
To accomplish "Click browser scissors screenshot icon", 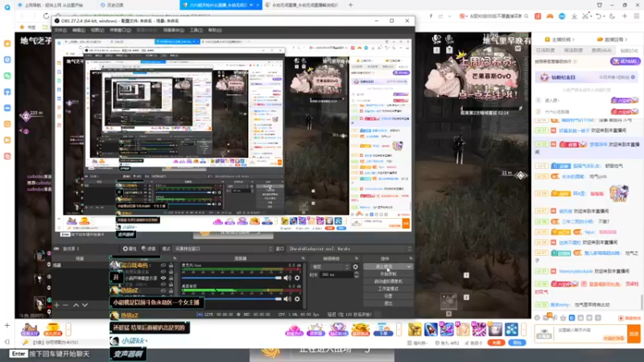I will 585,16.
